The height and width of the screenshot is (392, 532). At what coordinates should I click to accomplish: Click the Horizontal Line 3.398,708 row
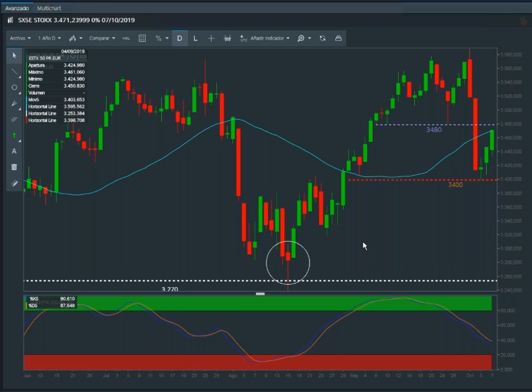click(56, 120)
